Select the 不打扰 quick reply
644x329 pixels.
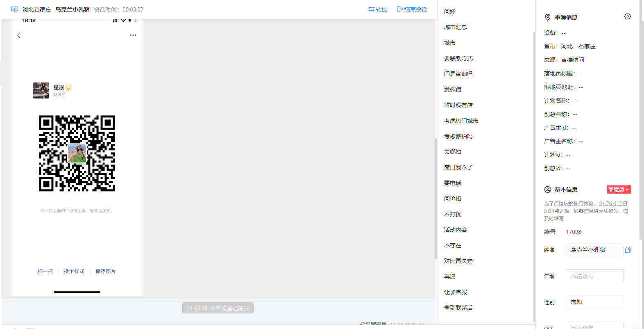pos(453,214)
